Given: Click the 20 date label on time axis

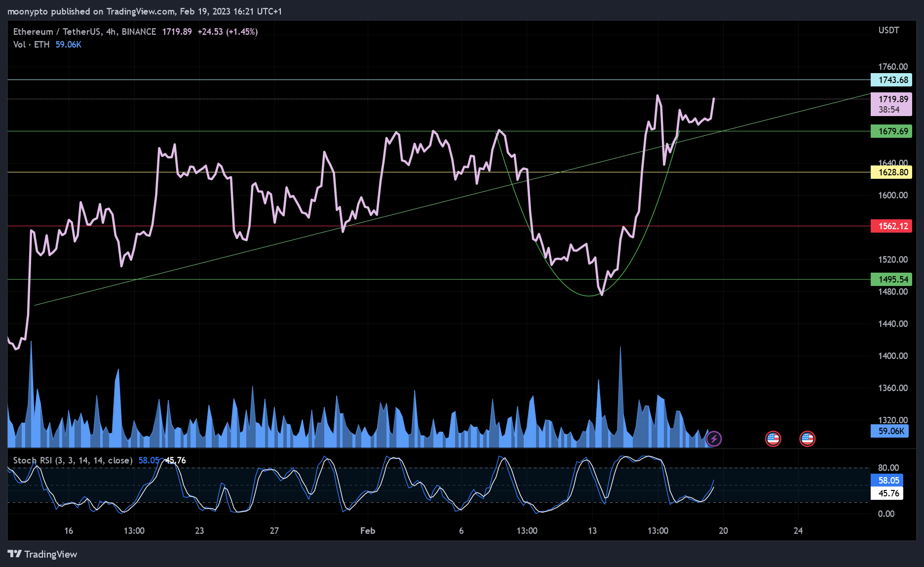Looking at the screenshot, I should (x=723, y=531).
